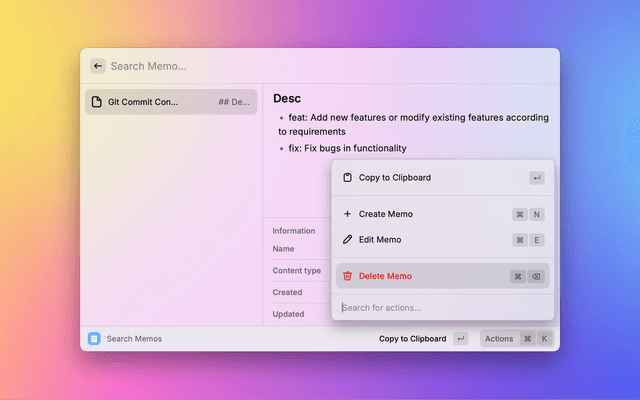Click the pencil icon beside Edit Memo
The image size is (640, 400).
(x=347, y=240)
